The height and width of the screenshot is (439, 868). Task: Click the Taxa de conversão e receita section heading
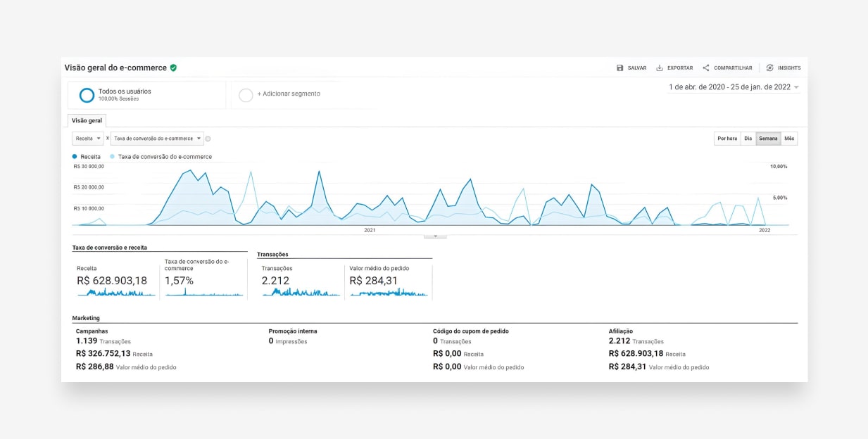pos(110,248)
